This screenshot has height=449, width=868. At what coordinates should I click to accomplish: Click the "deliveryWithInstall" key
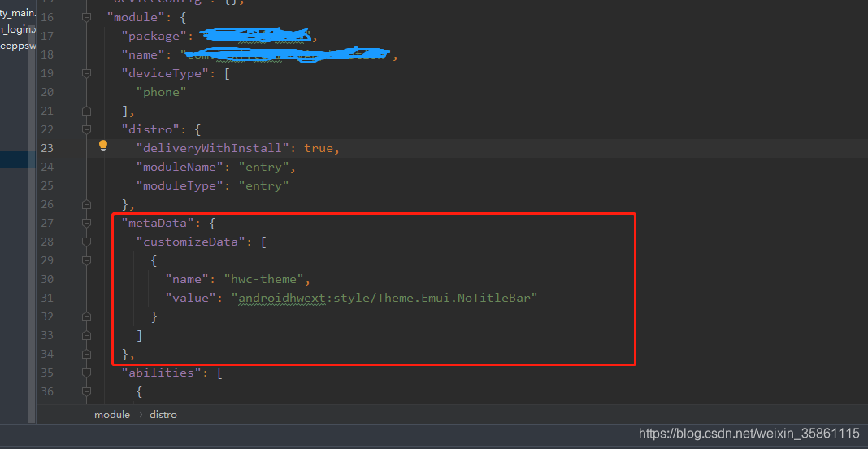(x=213, y=149)
